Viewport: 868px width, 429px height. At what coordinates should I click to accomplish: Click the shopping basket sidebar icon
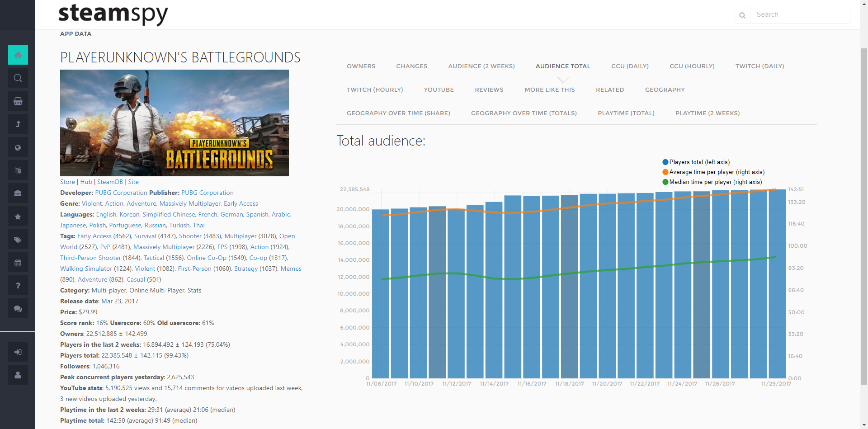coord(18,101)
